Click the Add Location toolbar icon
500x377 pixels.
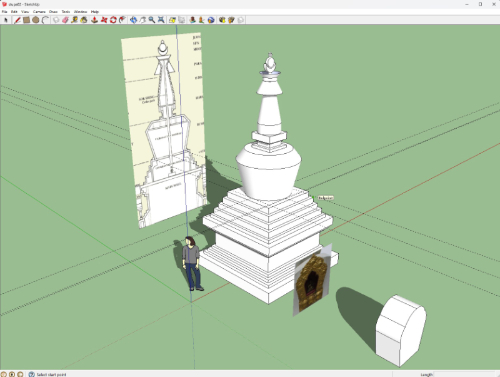(x=172, y=20)
